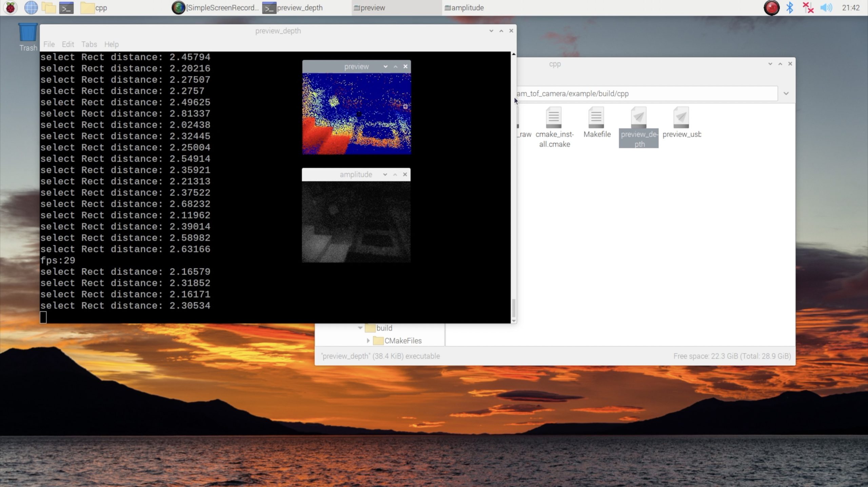The image size is (868, 487).
Task: Click the terminal vertical scrollbar handle
Action: point(513,307)
